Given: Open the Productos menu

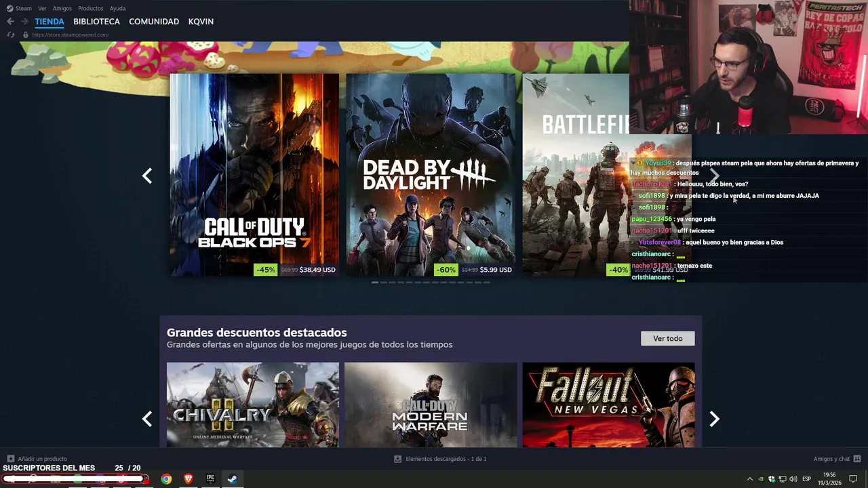Looking at the screenshot, I should point(91,8).
